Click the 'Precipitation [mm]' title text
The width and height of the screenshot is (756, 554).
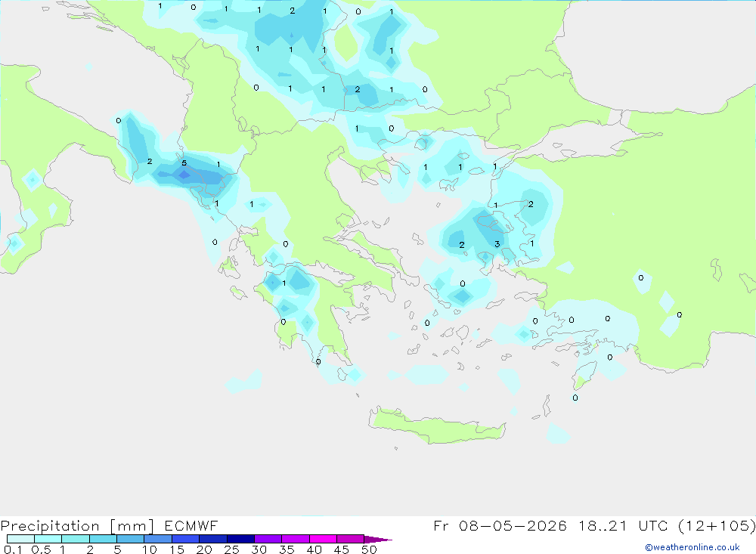tap(77, 526)
